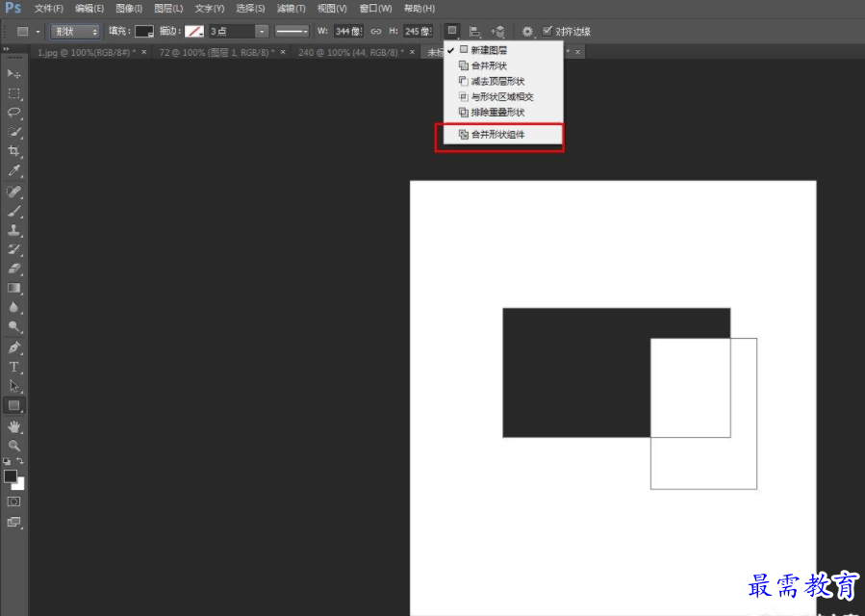The width and height of the screenshot is (865, 616).
Task: Choose 排除重叠形状 option
Action: coord(503,112)
